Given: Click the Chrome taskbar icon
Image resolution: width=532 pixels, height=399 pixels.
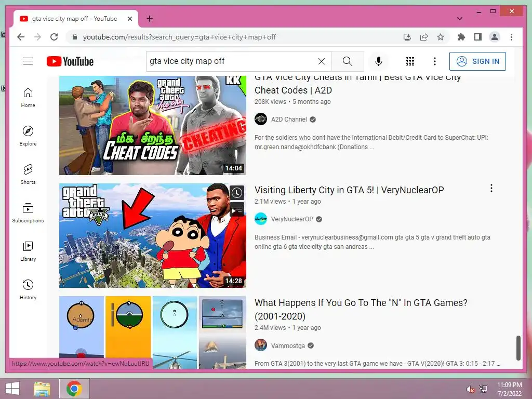Looking at the screenshot, I should (x=74, y=389).
